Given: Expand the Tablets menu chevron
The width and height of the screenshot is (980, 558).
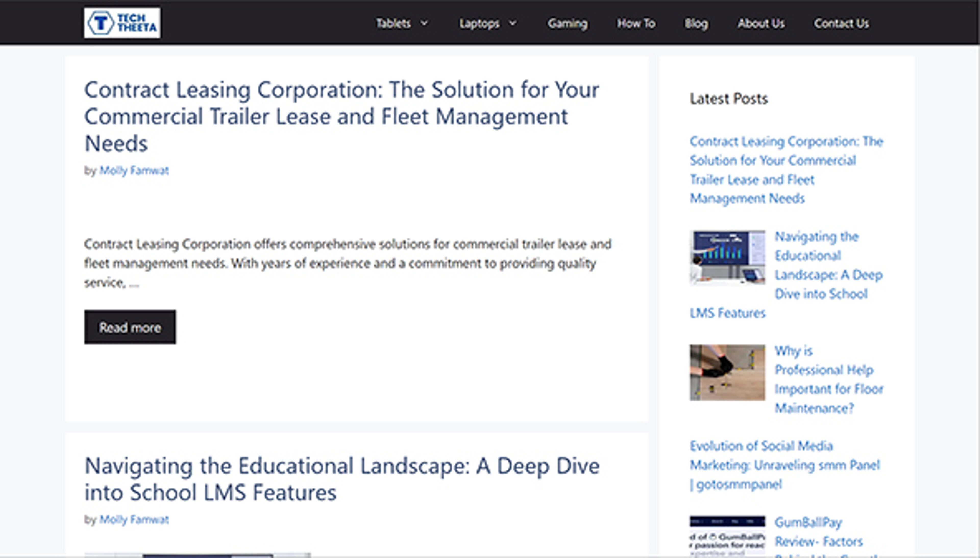Looking at the screenshot, I should point(424,23).
